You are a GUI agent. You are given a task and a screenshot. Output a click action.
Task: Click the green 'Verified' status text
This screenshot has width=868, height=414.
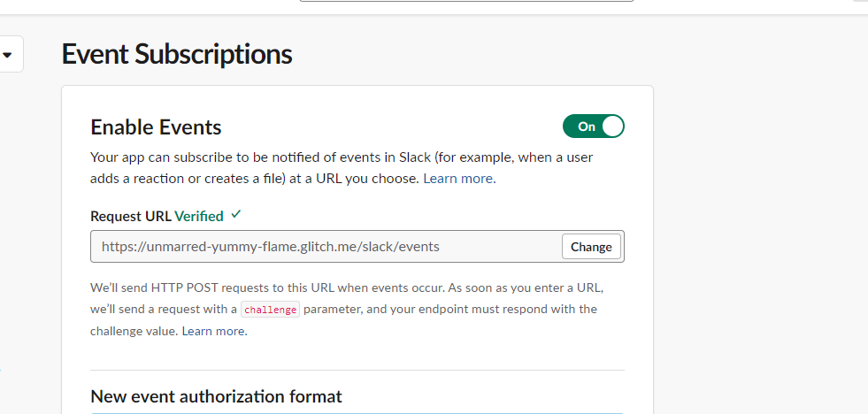(x=199, y=216)
